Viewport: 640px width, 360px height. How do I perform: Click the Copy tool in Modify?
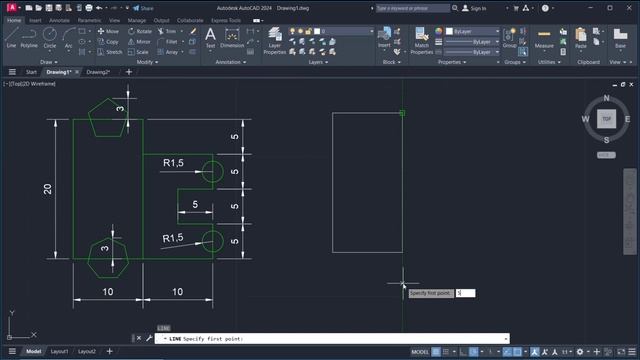[x=108, y=42]
